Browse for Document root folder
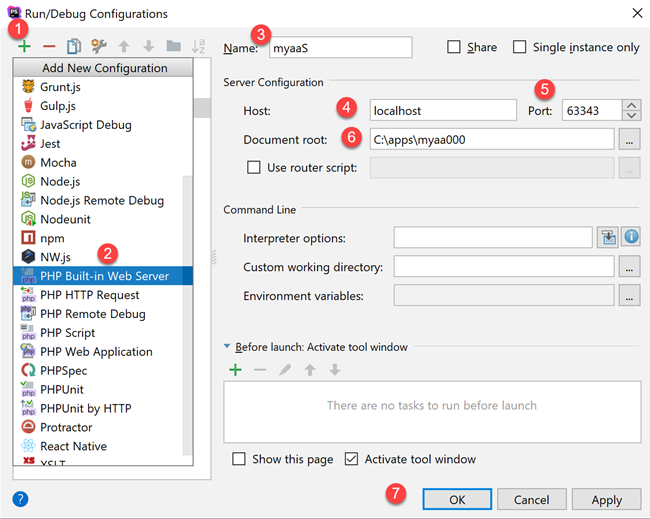This screenshot has width=650, height=519. [629, 139]
